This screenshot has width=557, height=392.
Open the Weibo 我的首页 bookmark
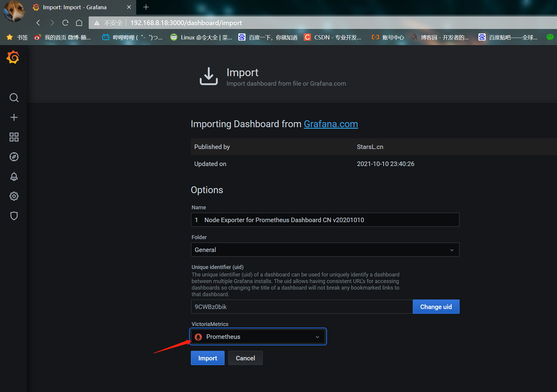[62, 37]
